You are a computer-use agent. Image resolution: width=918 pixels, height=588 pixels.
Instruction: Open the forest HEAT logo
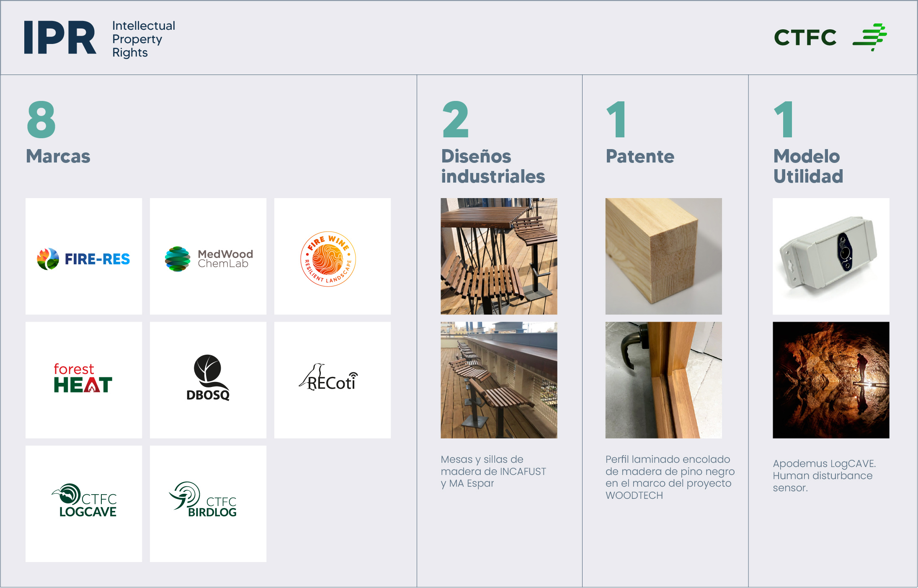coord(83,378)
